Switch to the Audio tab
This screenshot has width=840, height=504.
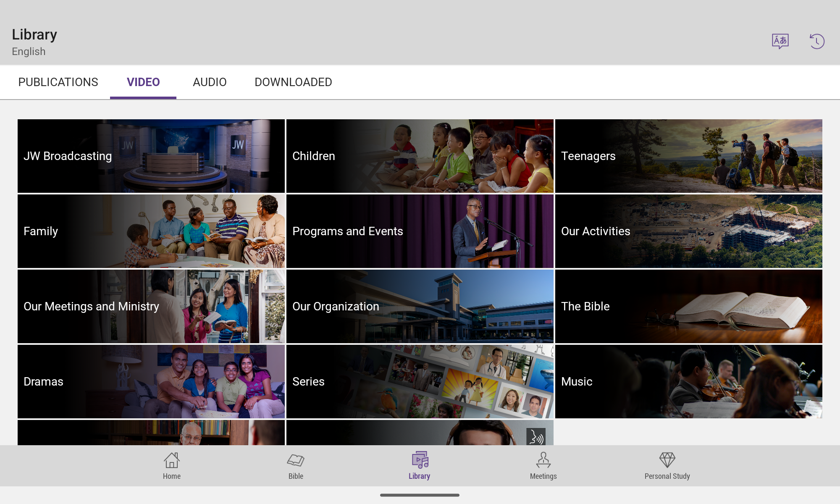pyautogui.click(x=210, y=82)
